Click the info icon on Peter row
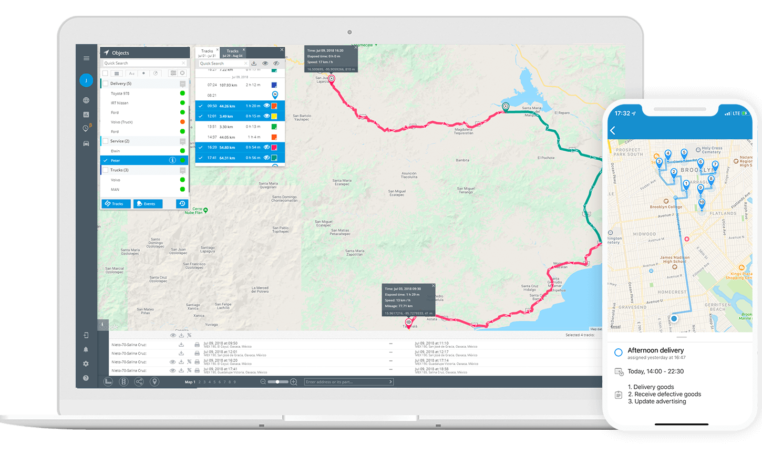762x456 pixels. click(x=172, y=160)
